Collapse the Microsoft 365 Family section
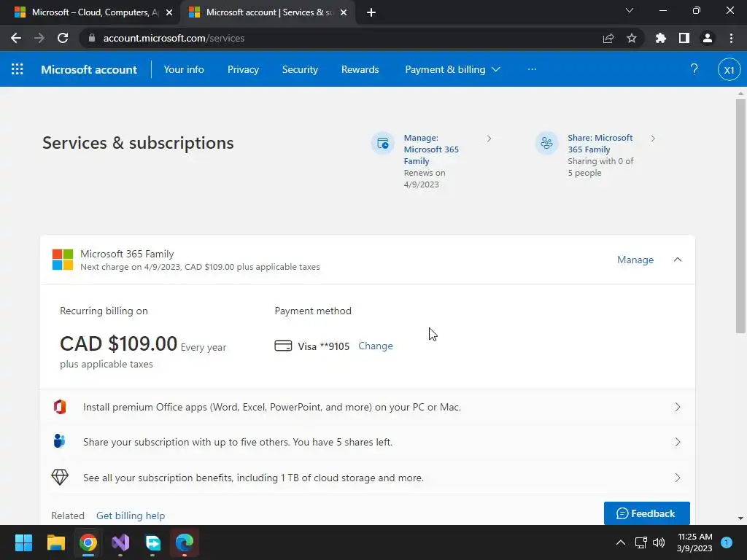Image resolution: width=747 pixels, height=560 pixels. (678, 260)
